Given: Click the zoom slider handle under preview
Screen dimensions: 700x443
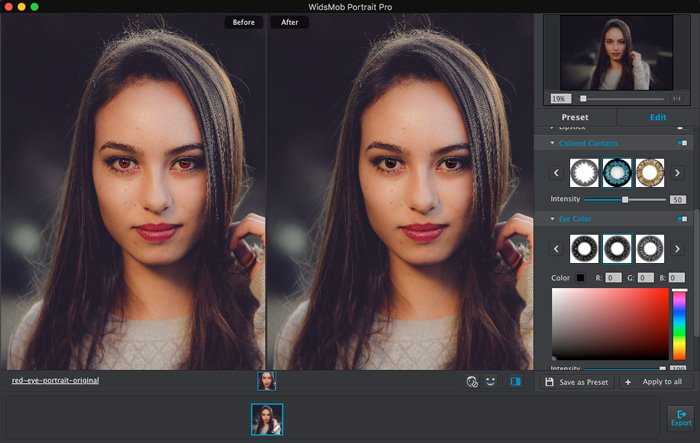Looking at the screenshot, I should (583, 99).
